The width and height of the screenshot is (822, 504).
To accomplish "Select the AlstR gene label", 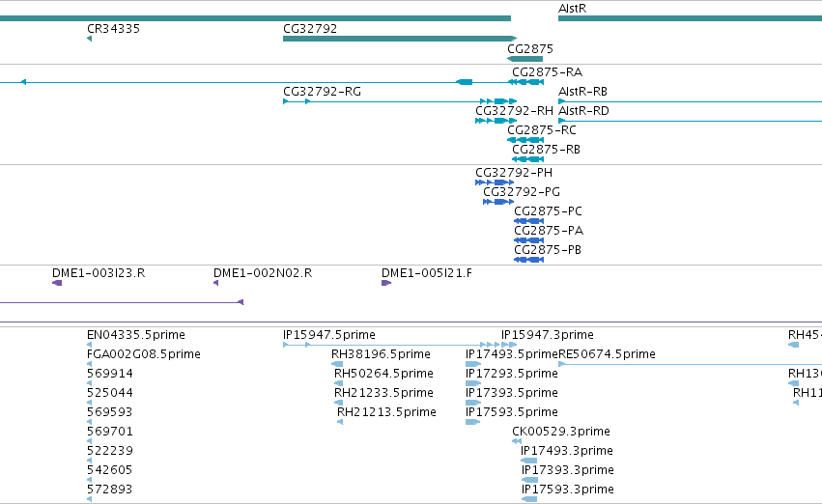I will tap(572, 9).
